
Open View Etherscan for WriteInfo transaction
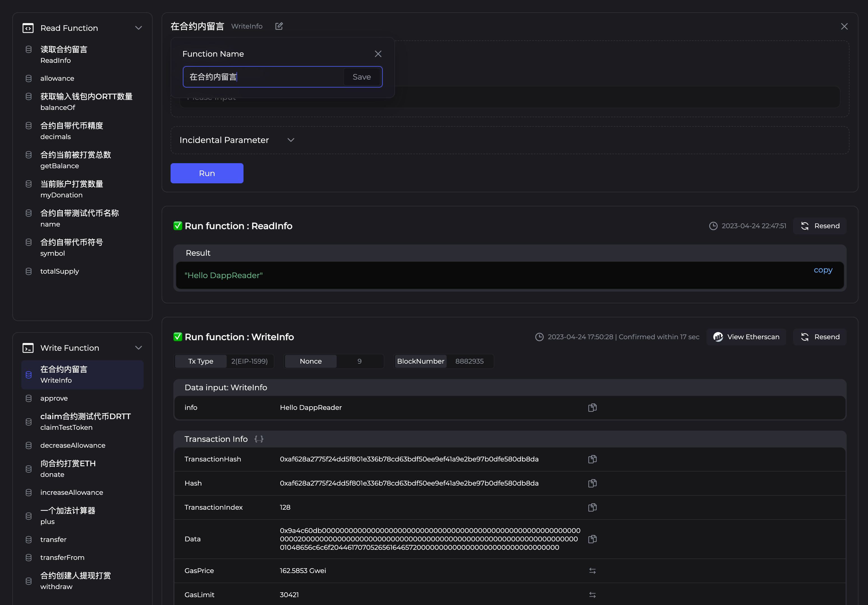point(746,337)
